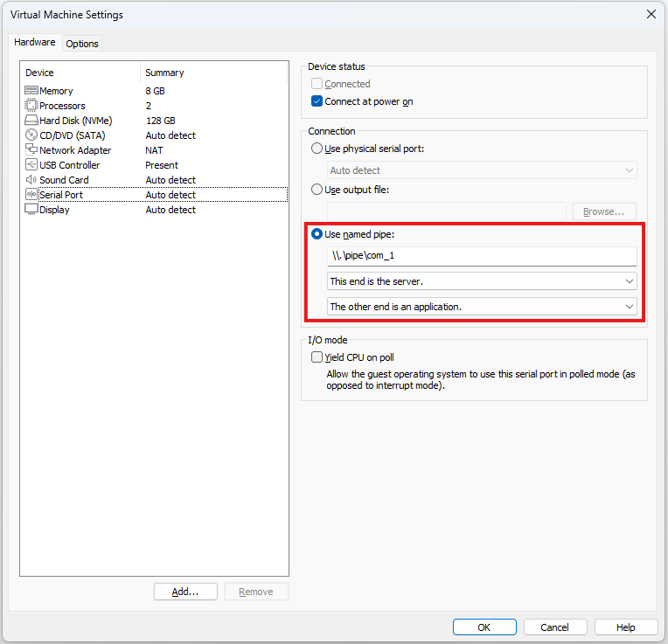Viewport: 668px width, 644px height.
Task: Select the USB Controller icon
Action: pyautogui.click(x=31, y=165)
